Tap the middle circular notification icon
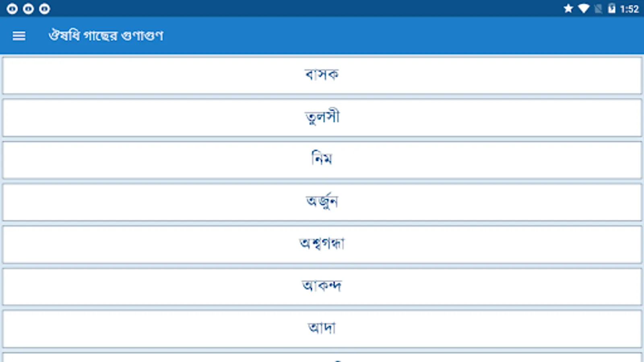 tap(28, 8)
